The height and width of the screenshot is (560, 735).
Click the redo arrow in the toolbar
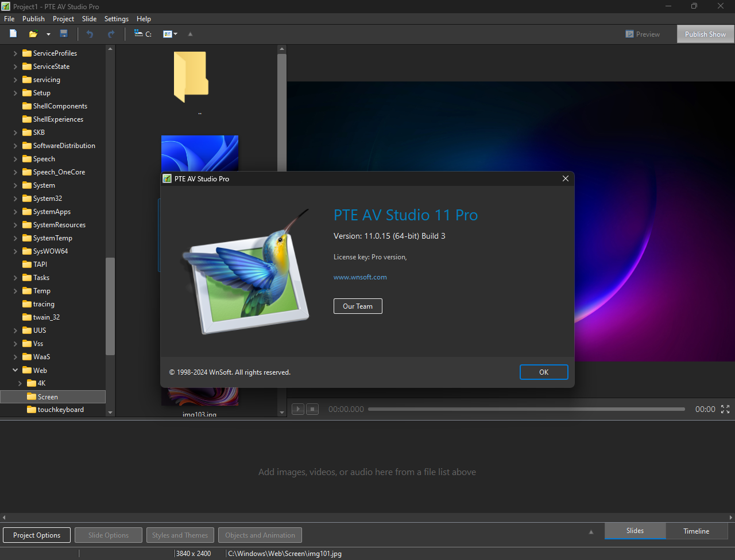click(111, 34)
